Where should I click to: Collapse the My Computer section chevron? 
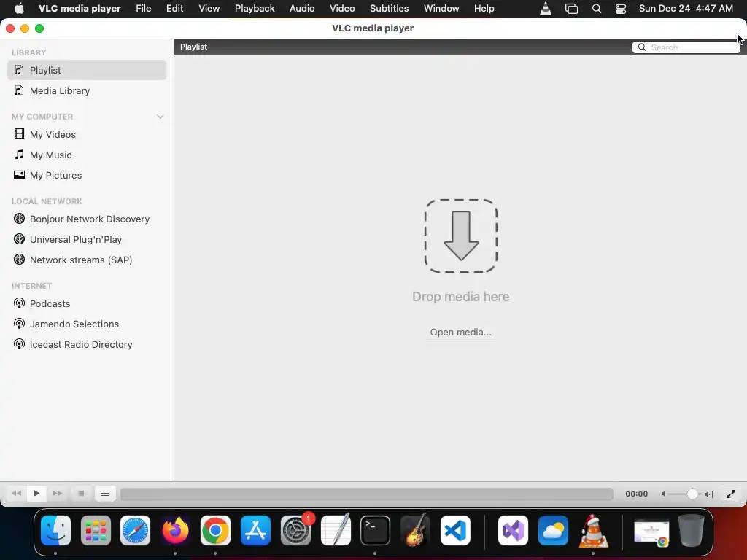coord(160,117)
